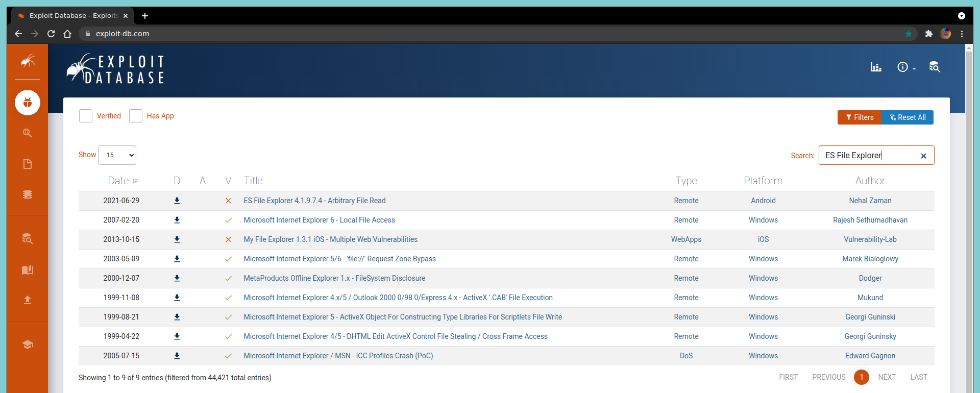Screen dimensions: 980x393
Task: Clear the search box with the X icon
Action: coord(923,156)
